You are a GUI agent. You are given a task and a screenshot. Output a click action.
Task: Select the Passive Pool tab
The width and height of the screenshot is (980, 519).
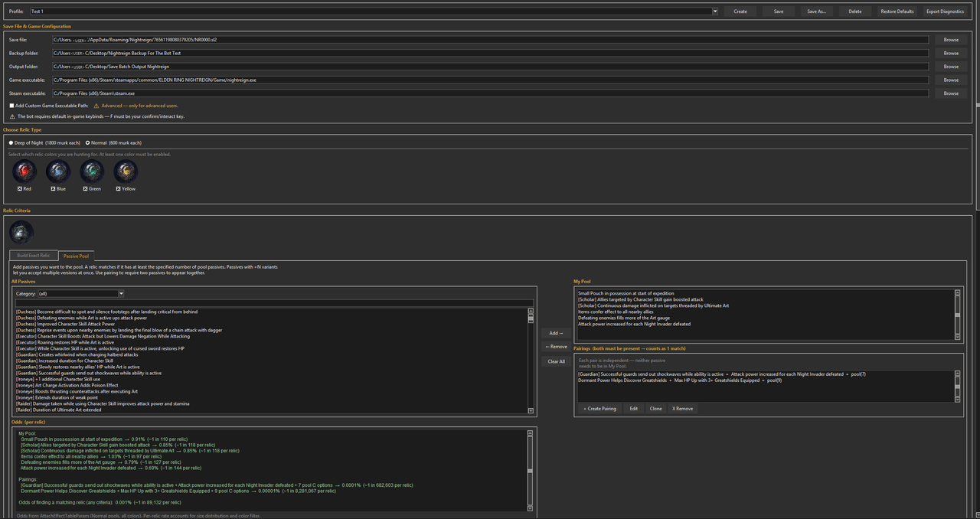(76, 256)
